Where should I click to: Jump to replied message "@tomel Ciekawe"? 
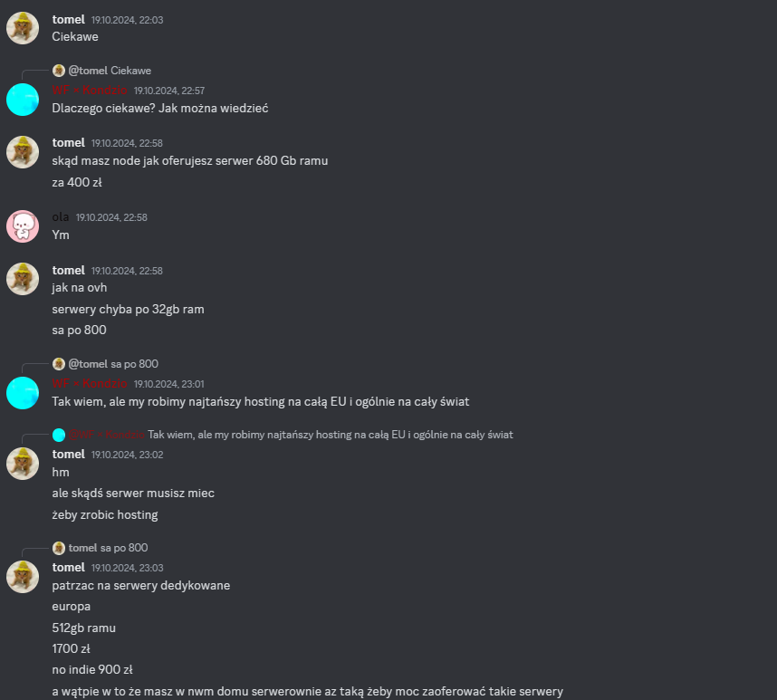click(x=130, y=71)
